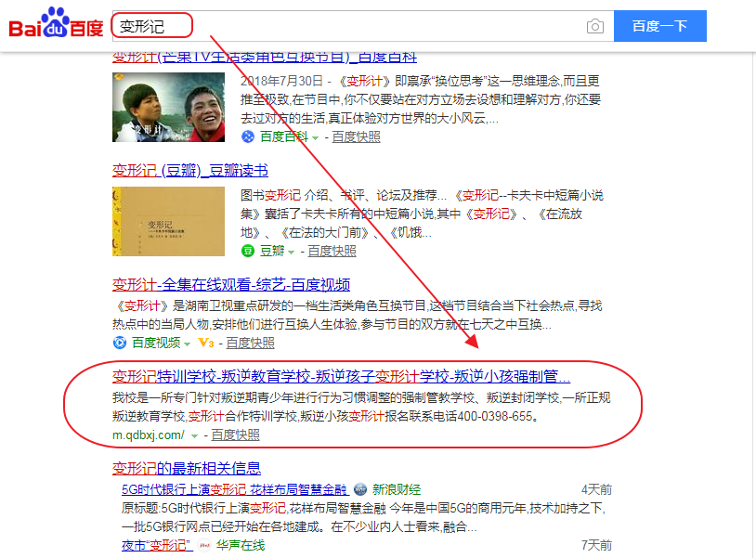Click the 百度百科 source icon
The height and width of the screenshot is (558, 756).
(248, 136)
